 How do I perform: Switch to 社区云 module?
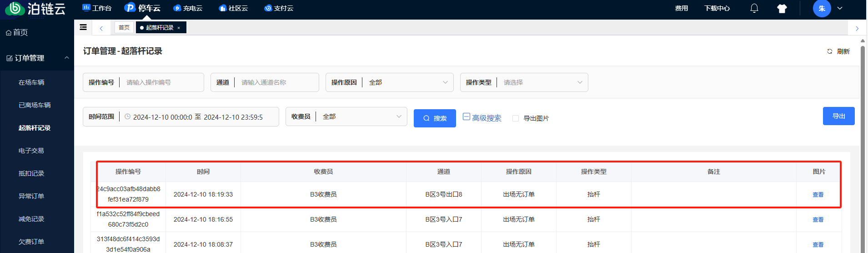coord(233,8)
